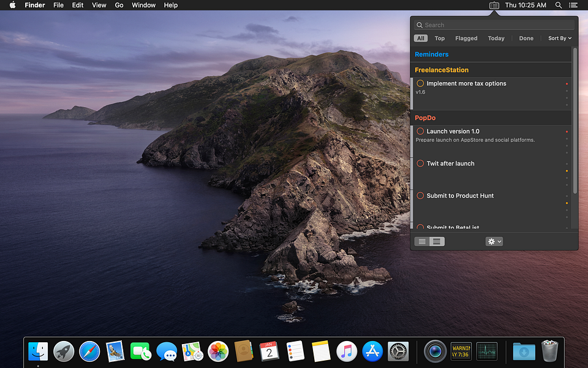This screenshot has height=368, width=588.
Task: Open Spotlight search from the menu bar
Action: (x=559, y=6)
